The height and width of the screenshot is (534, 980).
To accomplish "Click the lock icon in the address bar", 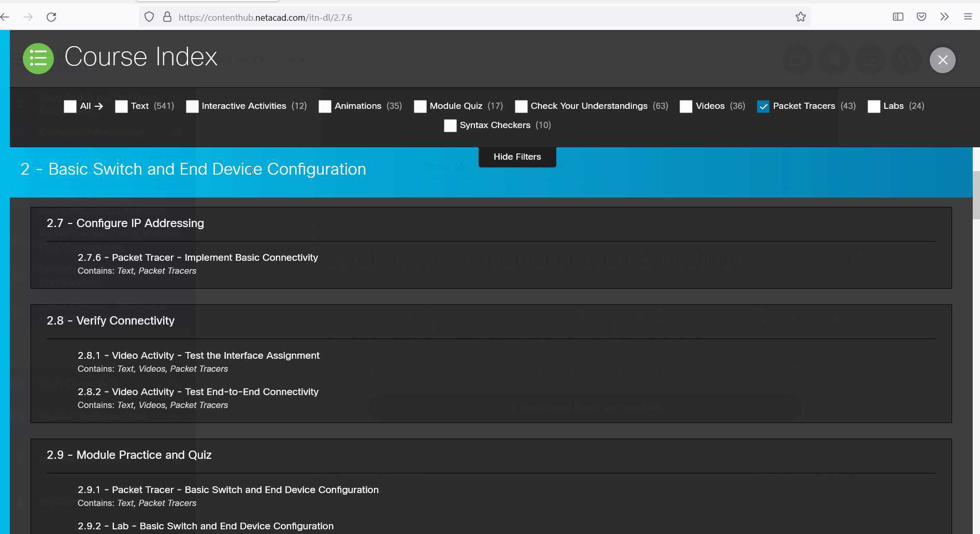I will [167, 17].
